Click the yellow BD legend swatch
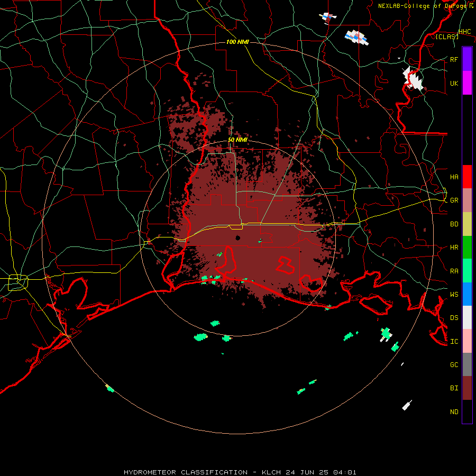 point(467,224)
